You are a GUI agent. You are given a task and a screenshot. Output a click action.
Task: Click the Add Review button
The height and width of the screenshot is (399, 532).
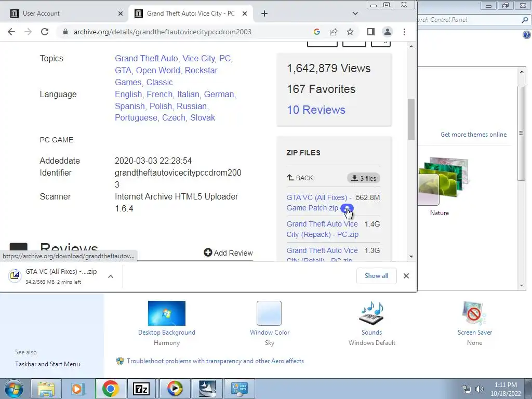point(228,253)
